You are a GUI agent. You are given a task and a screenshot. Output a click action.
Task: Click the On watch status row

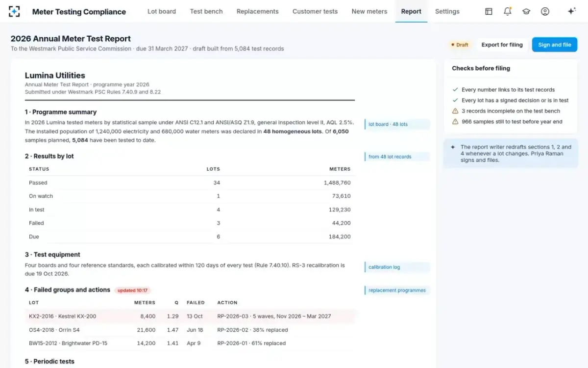tap(190, 196)
